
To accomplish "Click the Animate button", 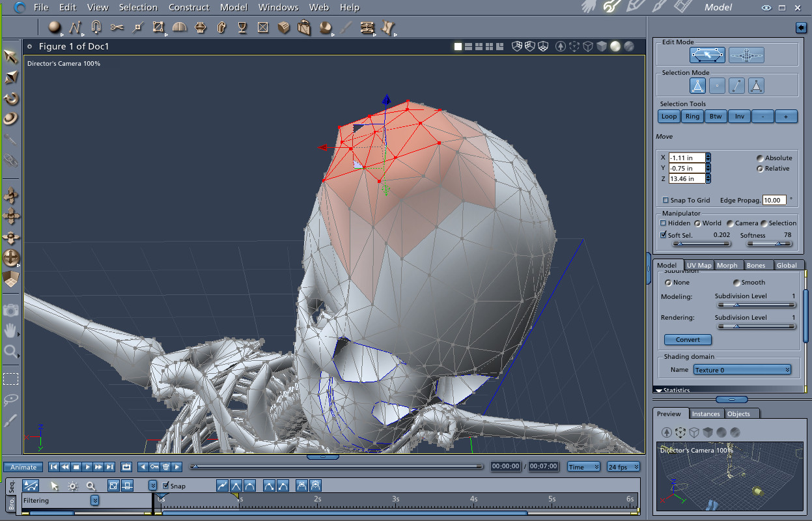I will click(23, 467).
